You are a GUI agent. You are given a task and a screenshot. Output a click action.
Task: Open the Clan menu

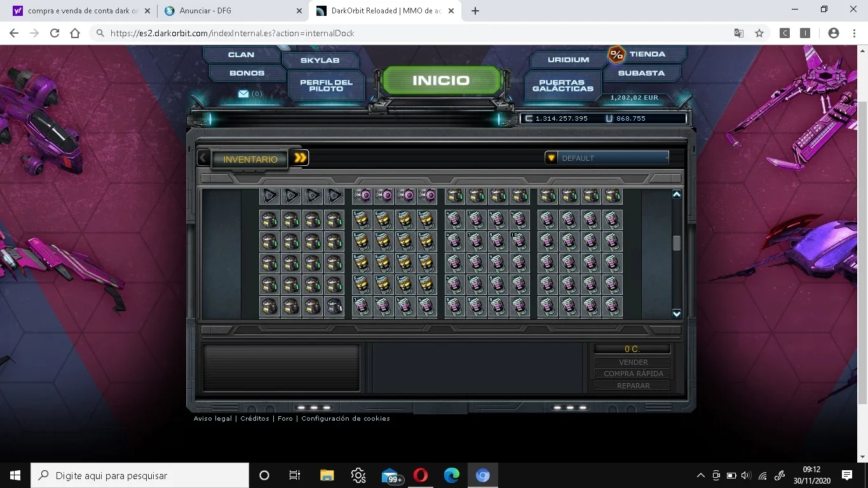pyautogui.click(x=241, y=55)
